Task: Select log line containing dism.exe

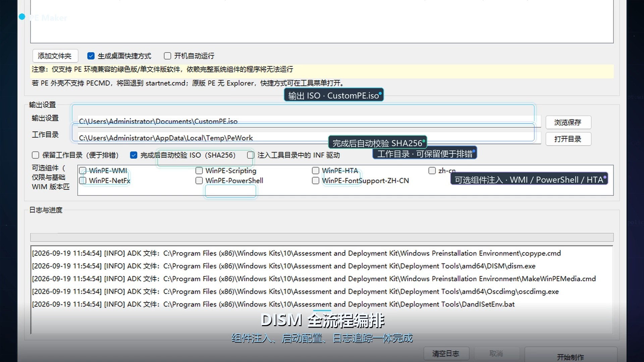Action: pos(284,266)
